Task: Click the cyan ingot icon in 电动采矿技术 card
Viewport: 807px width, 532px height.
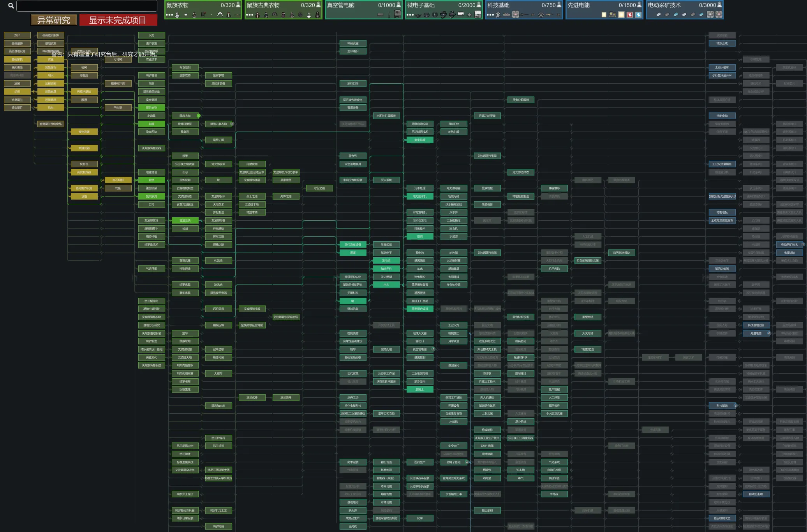Action: 676,14
